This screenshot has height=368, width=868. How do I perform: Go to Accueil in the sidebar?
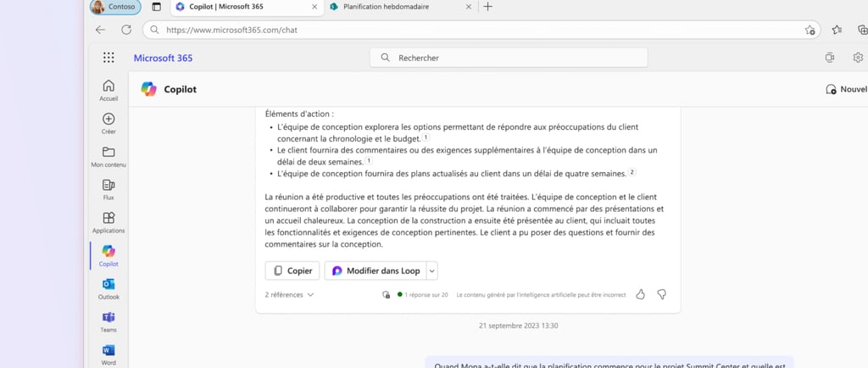pyautogui.click(x=108, y=90)
